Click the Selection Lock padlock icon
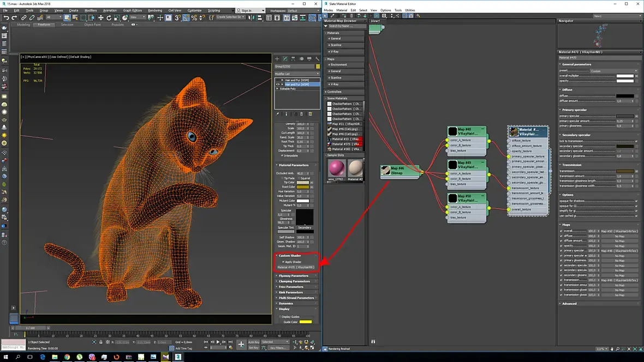Viewport: 644px width, 362px height. pyautogui.click(x=101, y=342)
